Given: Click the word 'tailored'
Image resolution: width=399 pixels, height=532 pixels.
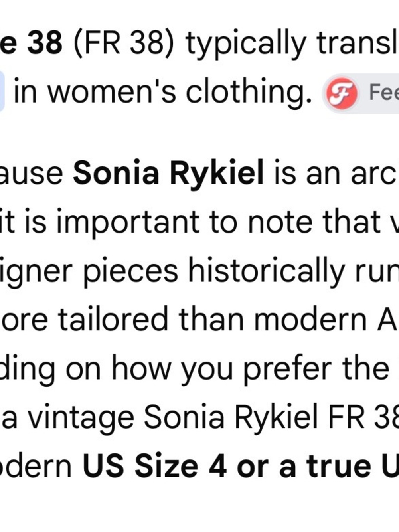Looking at the screenshot, I should [x=113, y=319].
